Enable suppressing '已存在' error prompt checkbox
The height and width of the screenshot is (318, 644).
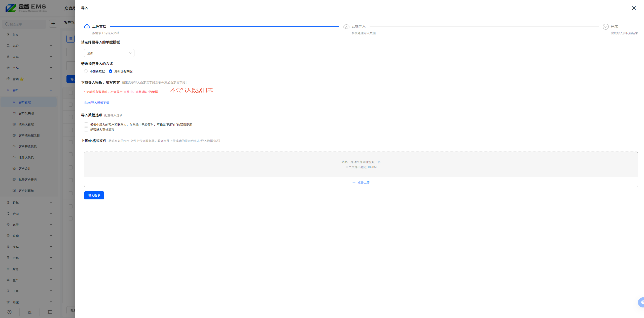(x=86, y=125)
